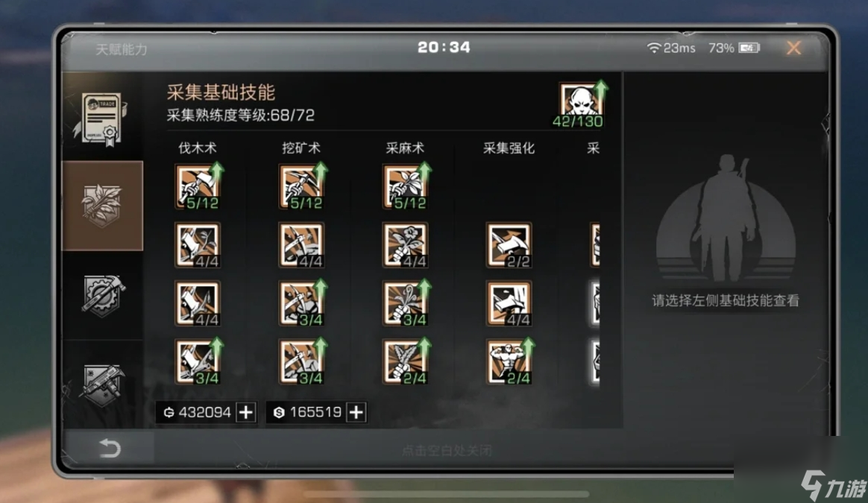Click the bald head talent icon 42/130
This screenshot has width=868, height=503.
pyautogui.click(x=581, y=105)
